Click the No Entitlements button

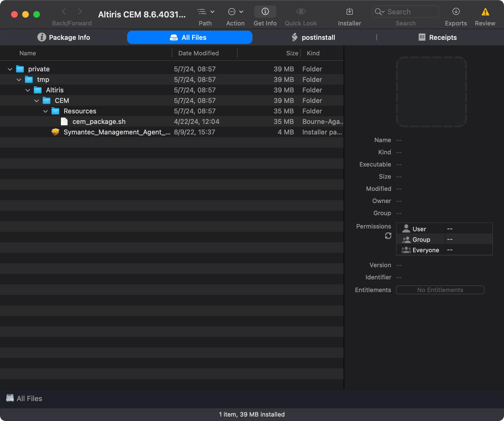click(440, 290)
